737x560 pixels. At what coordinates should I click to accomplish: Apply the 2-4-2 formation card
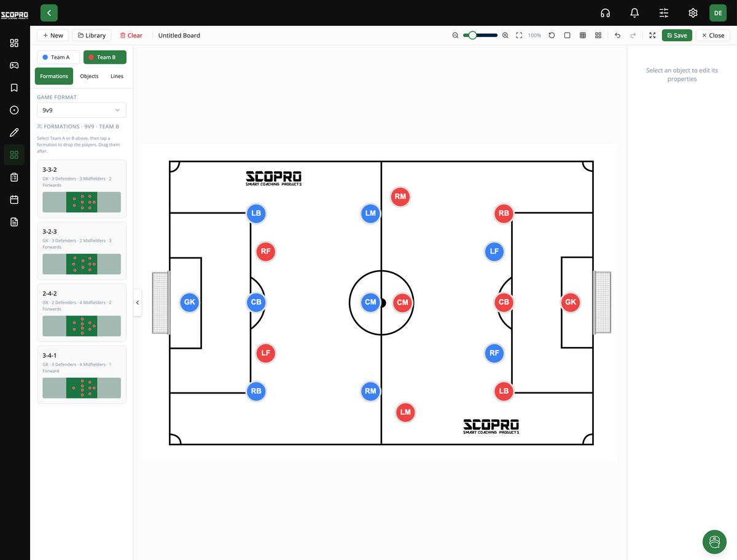point(82,313)
